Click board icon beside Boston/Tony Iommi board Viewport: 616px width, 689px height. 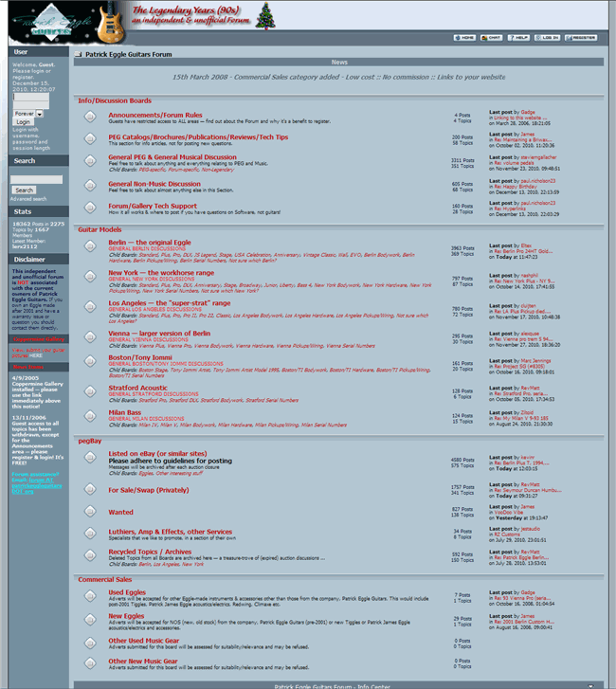coord(90,361)
